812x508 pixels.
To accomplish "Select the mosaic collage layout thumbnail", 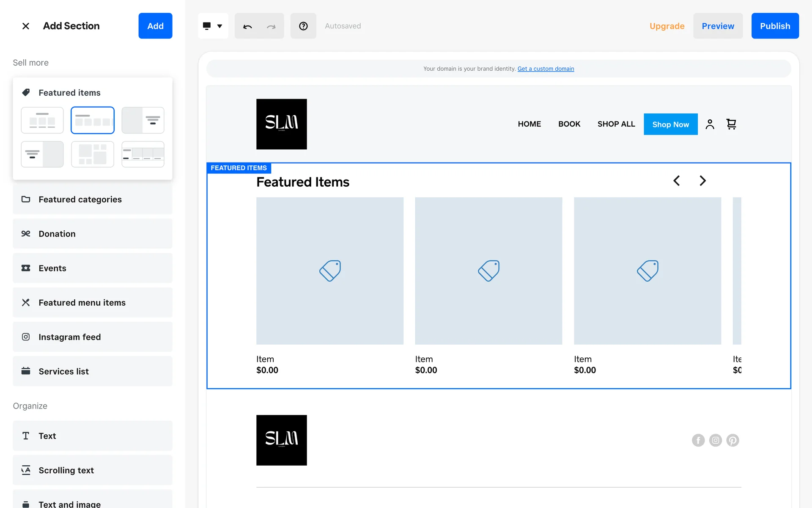I will tap(93, 154).
